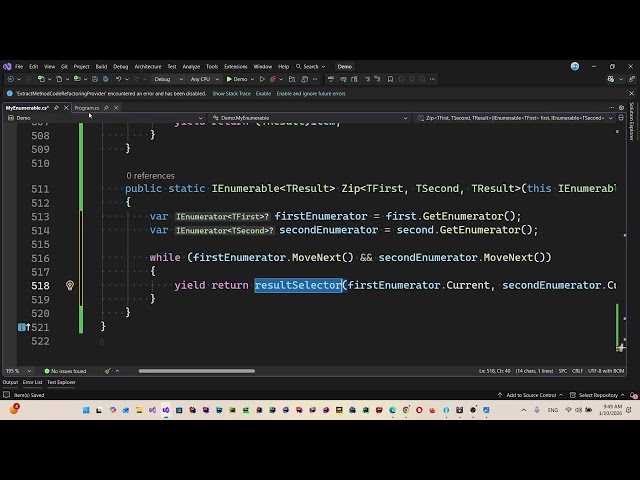
Task: Open the Extensions menu
Action: [x=235, y=67]
